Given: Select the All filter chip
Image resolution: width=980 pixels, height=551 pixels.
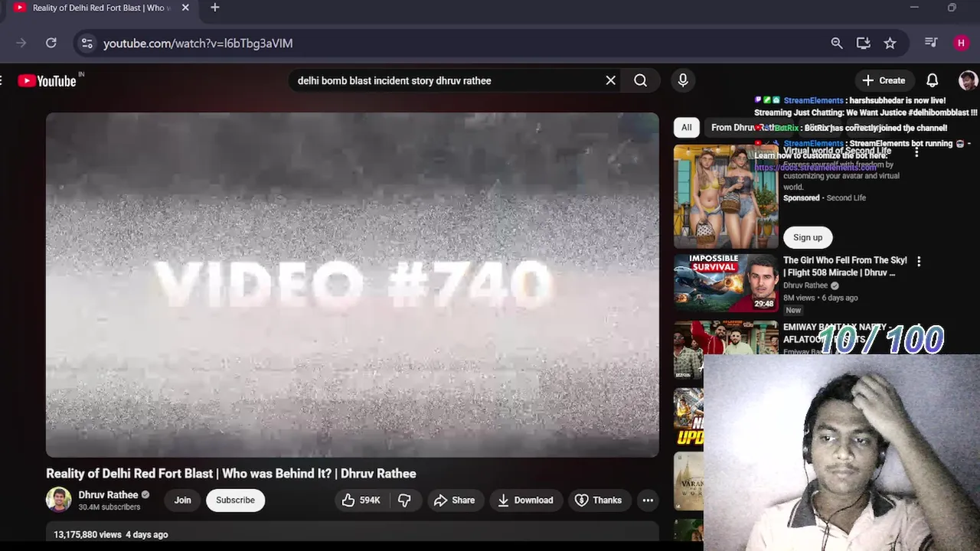Looking at the screenshot, I should 687,128.
